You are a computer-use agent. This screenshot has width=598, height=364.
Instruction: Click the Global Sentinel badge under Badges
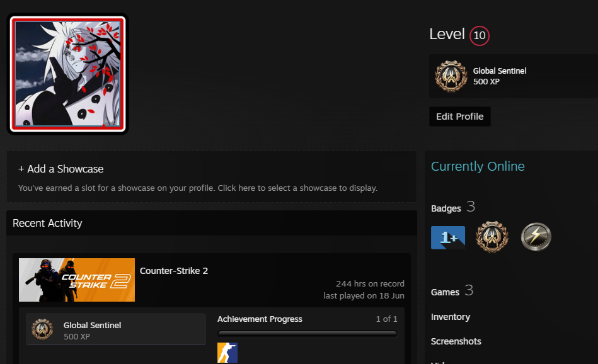coord(492,237)
